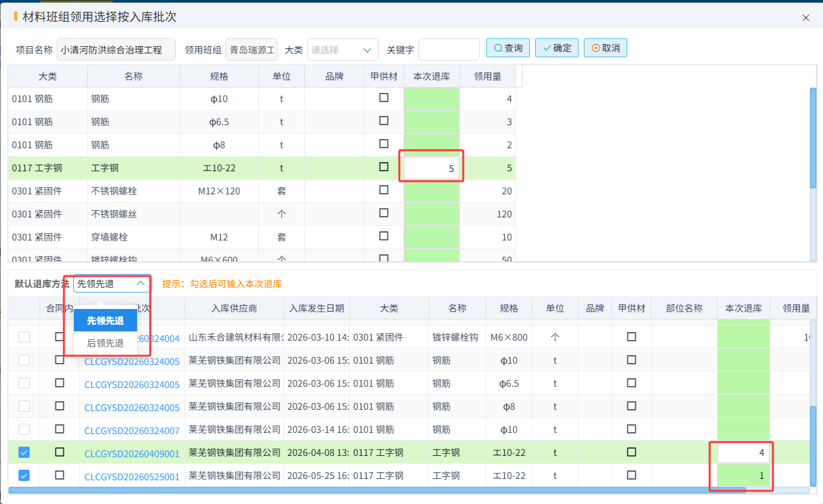Click the date cell 2026-04-08
The image size is (823, 504).
(x=316, y=453)
